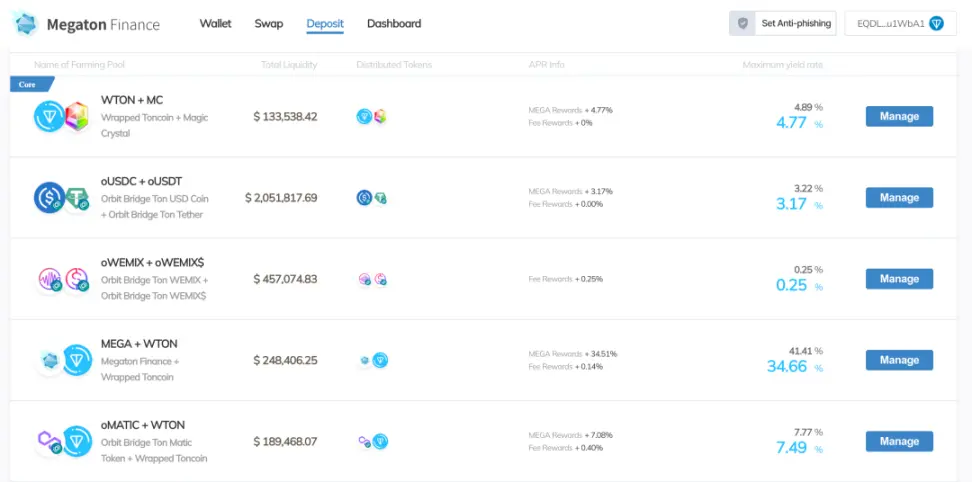Click the APR Info column header
The height and width of the screenshot is (482, 972).
pos(546,64)
